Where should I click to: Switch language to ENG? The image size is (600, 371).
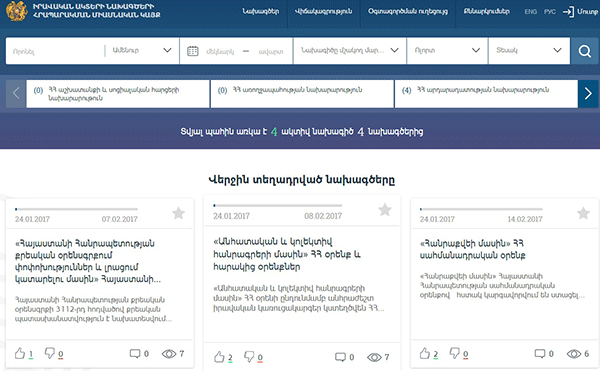(x=530, y=12)
